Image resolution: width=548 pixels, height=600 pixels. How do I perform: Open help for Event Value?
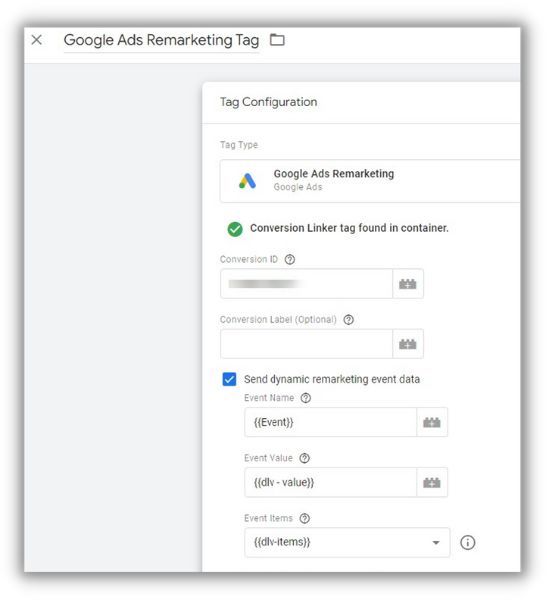click(x=304, y=458)
